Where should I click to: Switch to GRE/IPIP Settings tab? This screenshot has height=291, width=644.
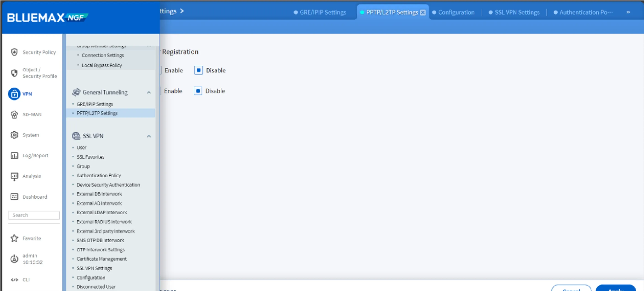(x=320, y=12)
